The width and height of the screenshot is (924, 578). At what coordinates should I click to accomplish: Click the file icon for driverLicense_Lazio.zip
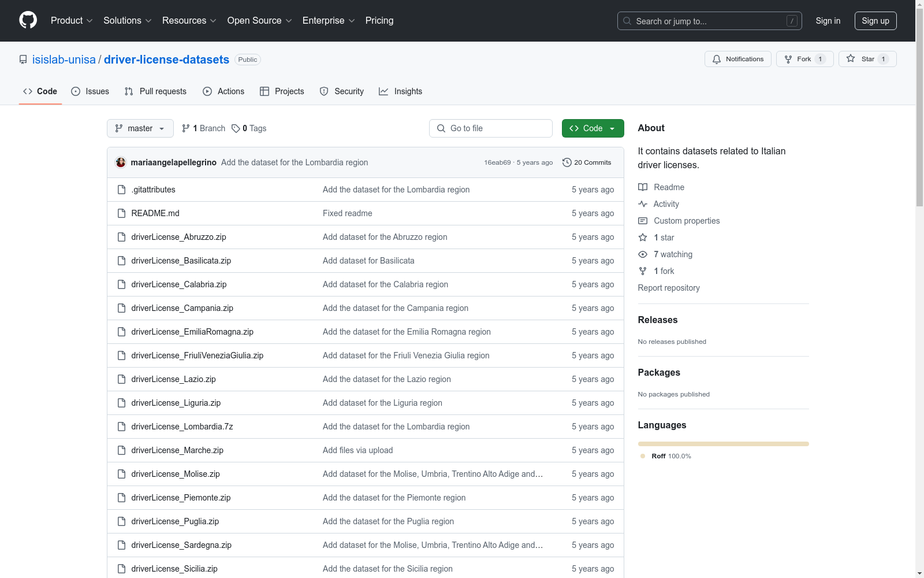pos(121,379)
